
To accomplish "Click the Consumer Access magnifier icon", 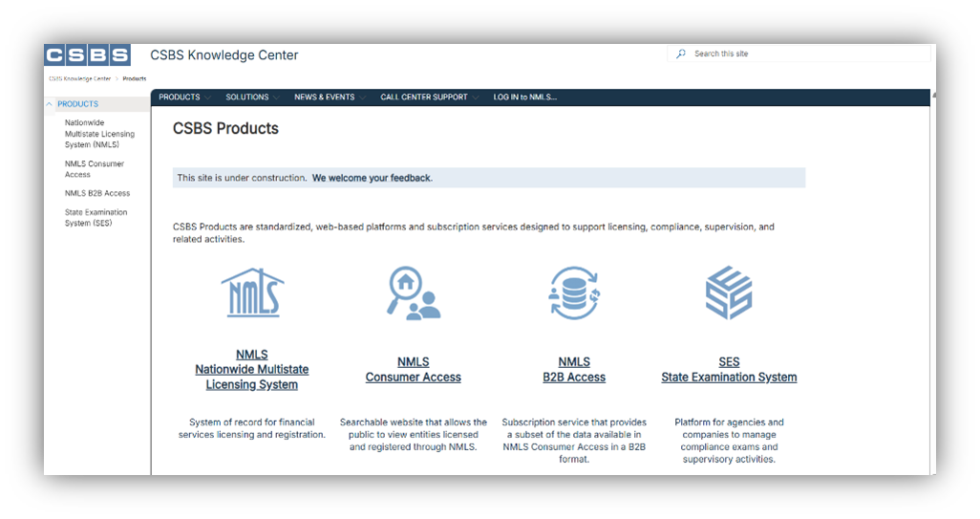I will pos(413,292).
